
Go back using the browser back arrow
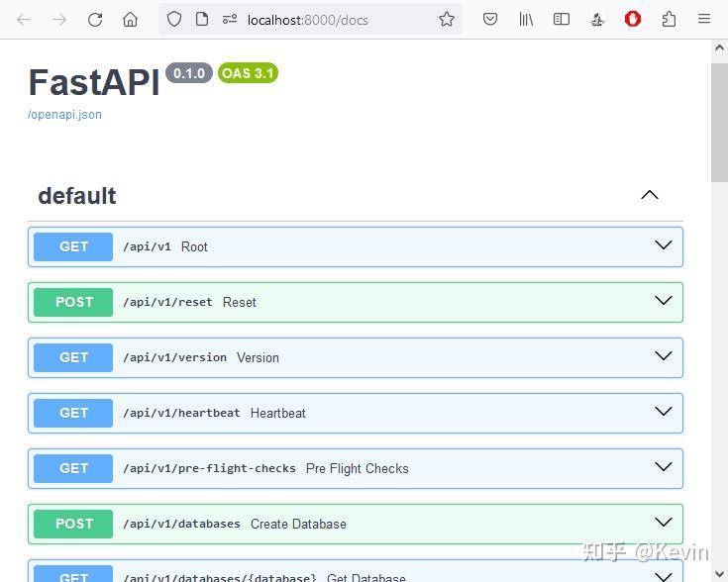point(24,20)
